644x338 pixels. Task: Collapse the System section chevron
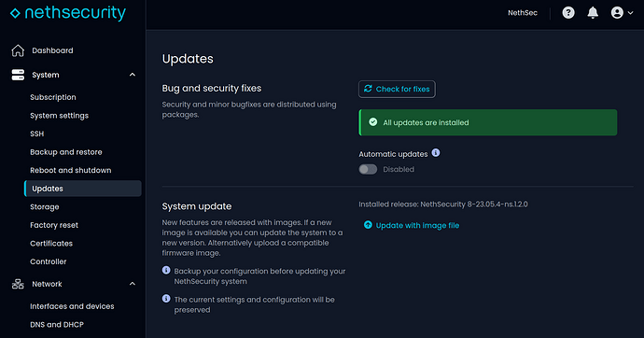pyautogui.click(x=133, y=75)
